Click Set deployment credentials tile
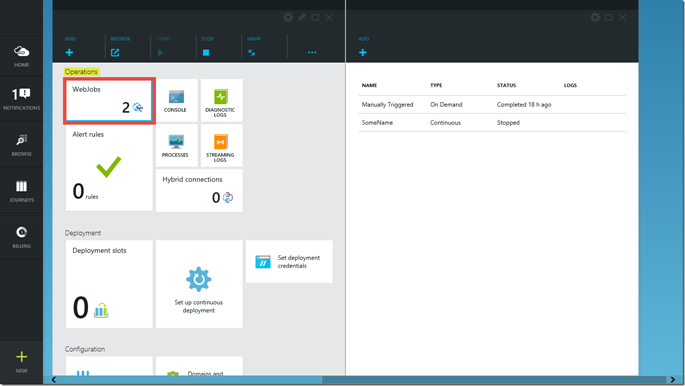 pos(289,262)
